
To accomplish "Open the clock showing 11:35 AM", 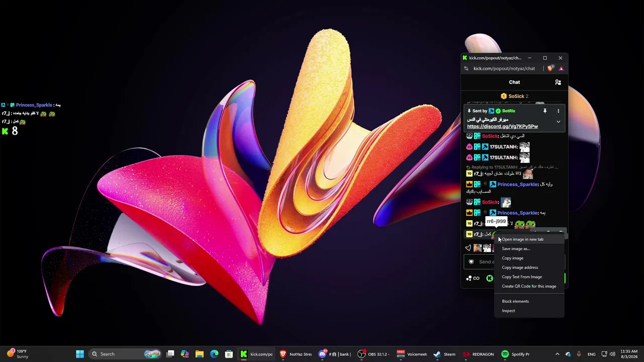I will [629, 354].
